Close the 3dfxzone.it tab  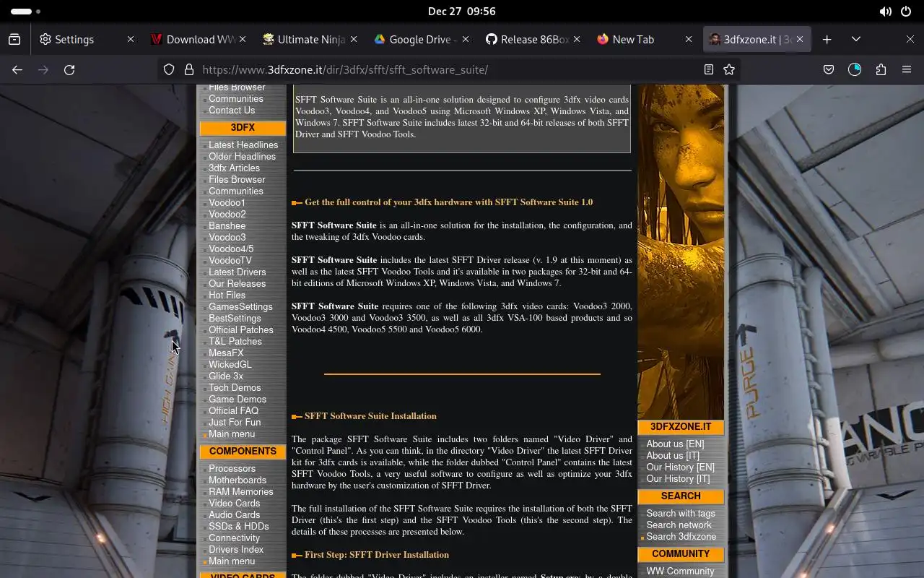pos(800,40)
